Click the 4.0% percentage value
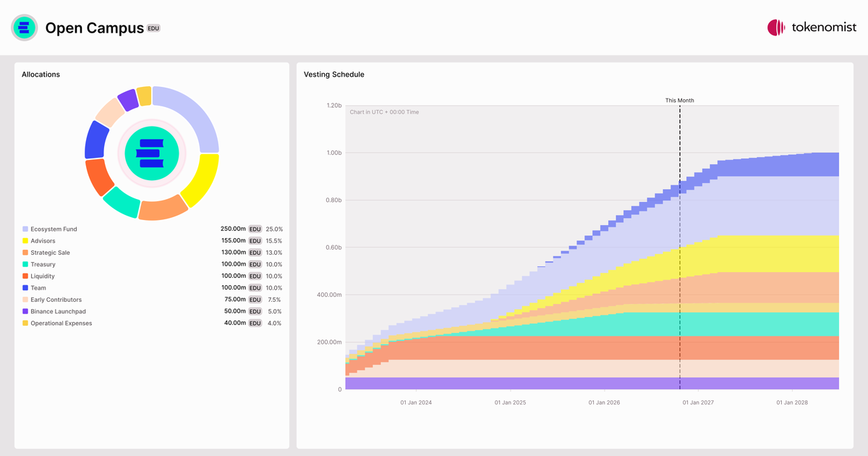The width and height of the screenshot is (868, 456). click(275, 323)
